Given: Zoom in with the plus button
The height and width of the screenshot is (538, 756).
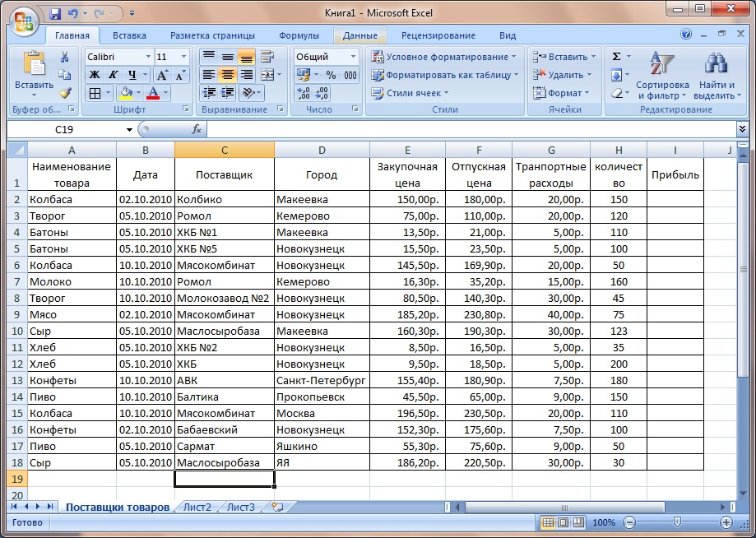Looking at the screenshot, I should (726, 522).
